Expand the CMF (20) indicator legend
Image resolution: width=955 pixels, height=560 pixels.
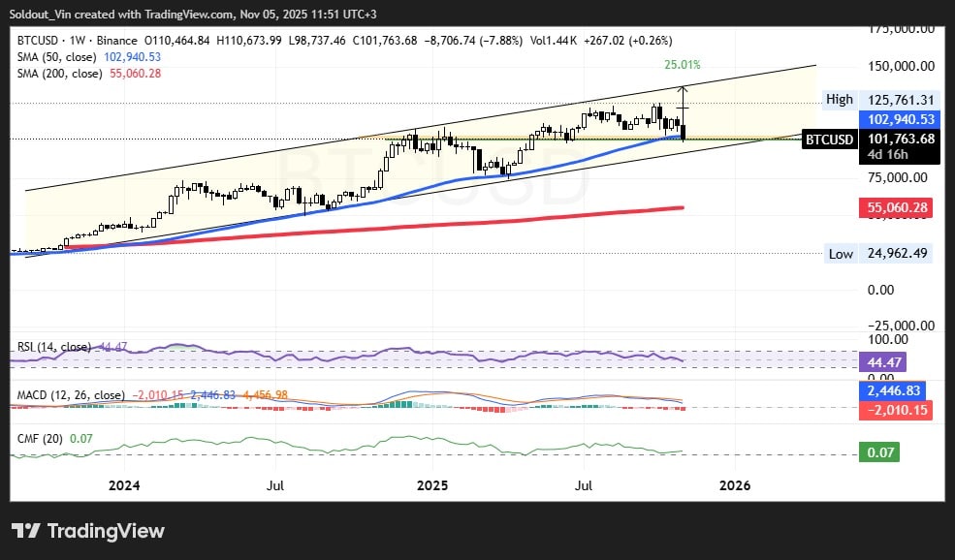coord(39,439)
